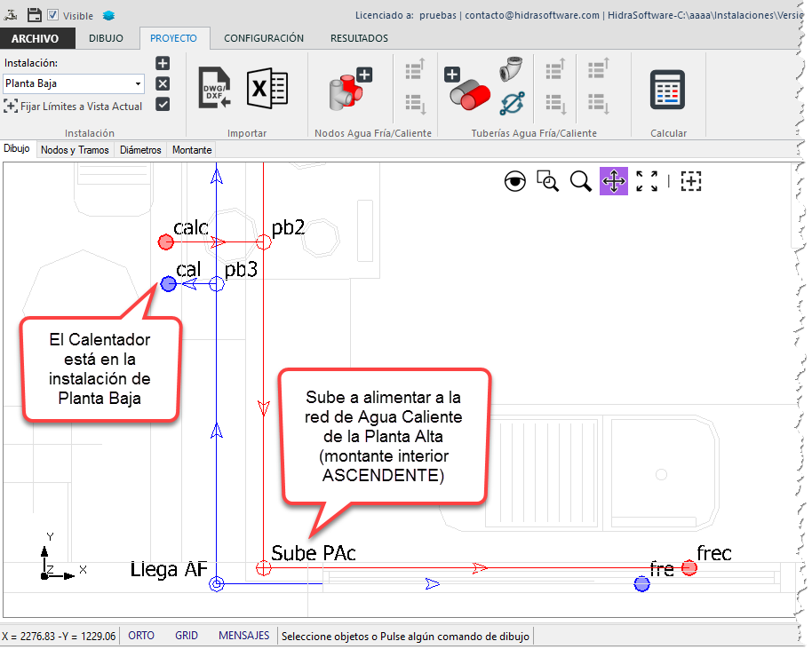
Task: Select the pipe elbow fitting tool
Action: point(511,71)
